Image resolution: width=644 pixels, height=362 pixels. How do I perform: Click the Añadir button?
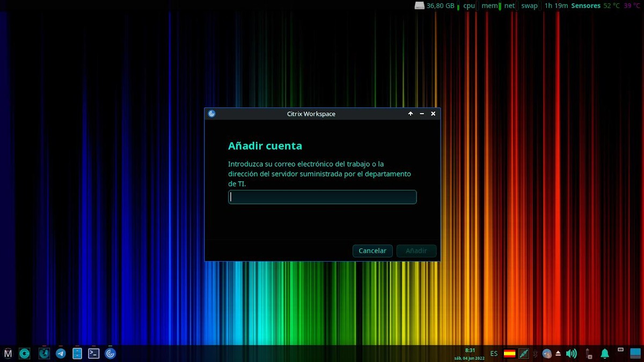(416, 250)
